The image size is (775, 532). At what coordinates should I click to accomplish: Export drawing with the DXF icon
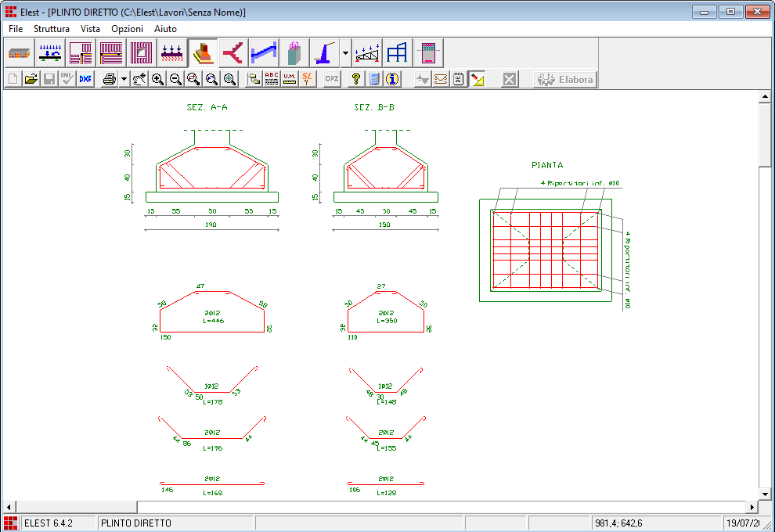point(85,79)
